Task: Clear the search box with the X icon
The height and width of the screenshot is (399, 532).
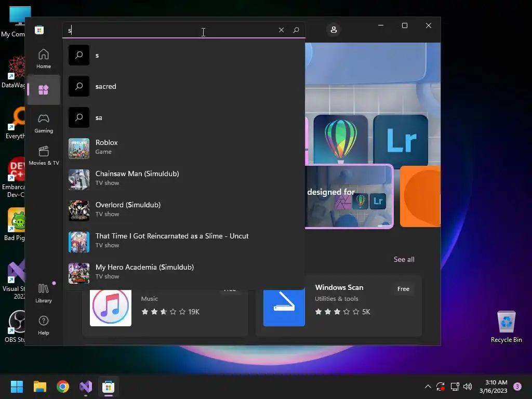Action: tap(281, 30)
